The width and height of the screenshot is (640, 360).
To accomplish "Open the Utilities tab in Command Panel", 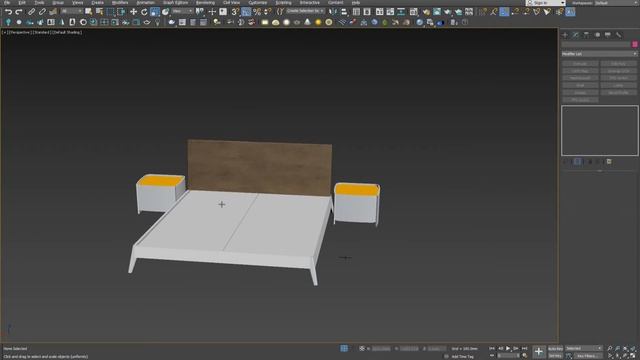I will tap(618, 35).
